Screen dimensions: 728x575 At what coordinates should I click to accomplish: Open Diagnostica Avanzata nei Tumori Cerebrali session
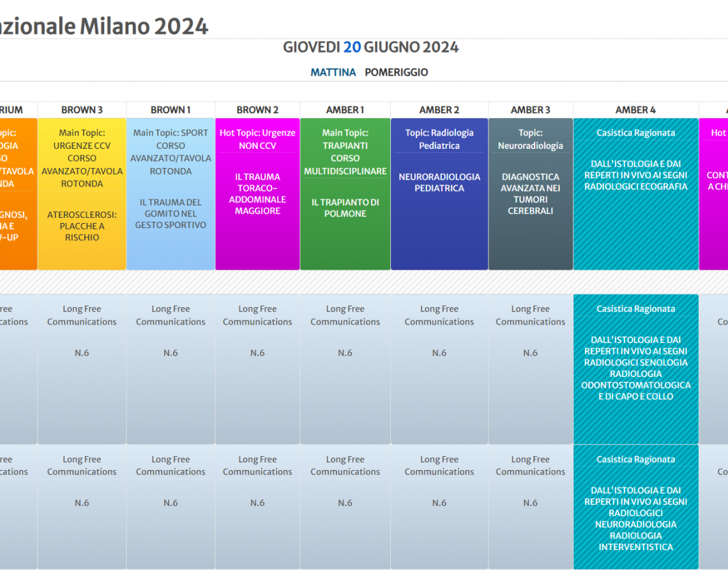(530, 194)
